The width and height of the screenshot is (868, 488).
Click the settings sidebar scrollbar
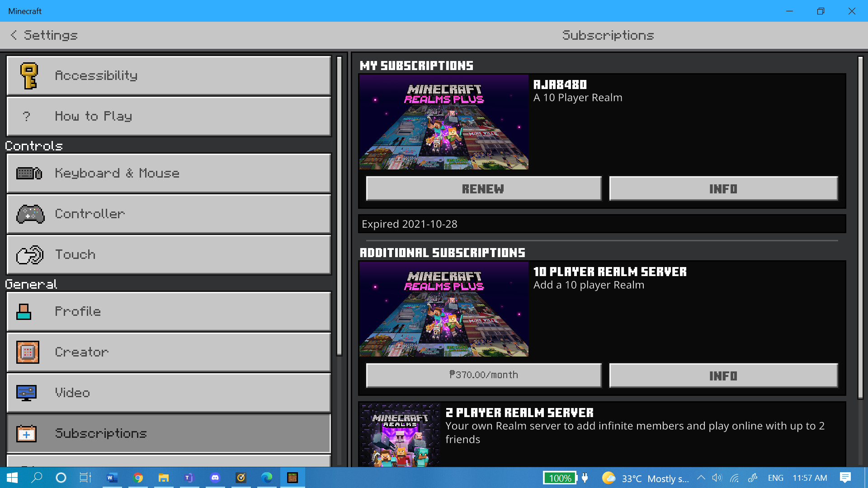[x=340, y=206]
